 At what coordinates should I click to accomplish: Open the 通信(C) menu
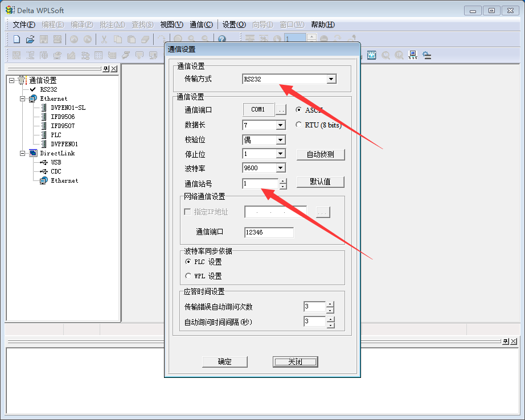(201, 24)
